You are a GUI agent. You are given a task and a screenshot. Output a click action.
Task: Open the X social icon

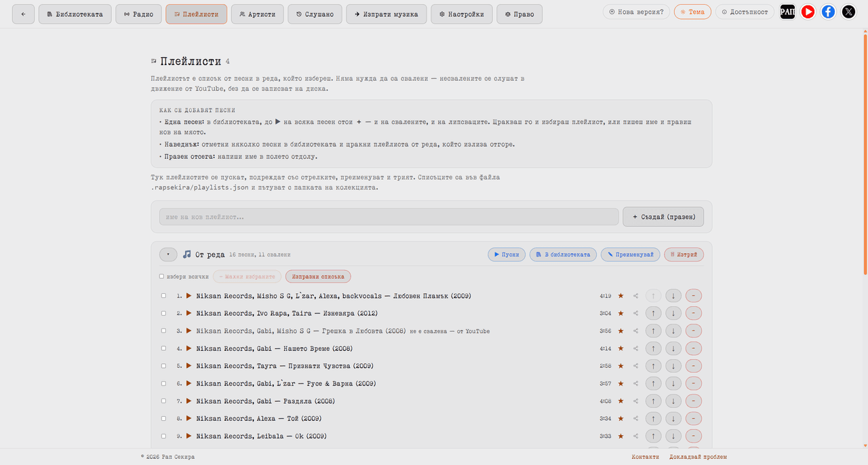(x=848, y=12)
